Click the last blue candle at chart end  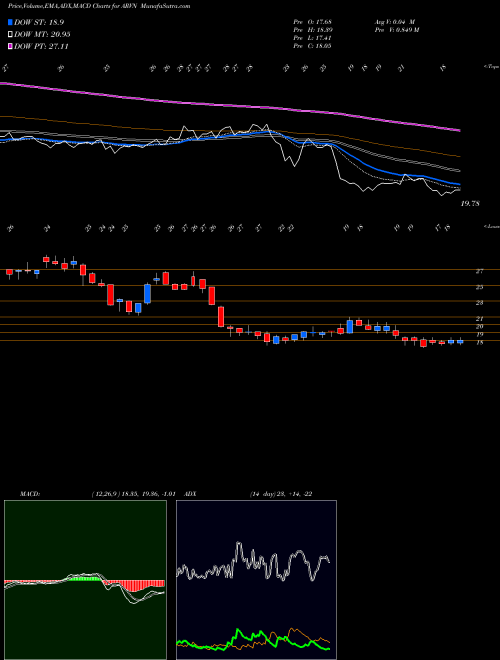(x=460, y=342)
